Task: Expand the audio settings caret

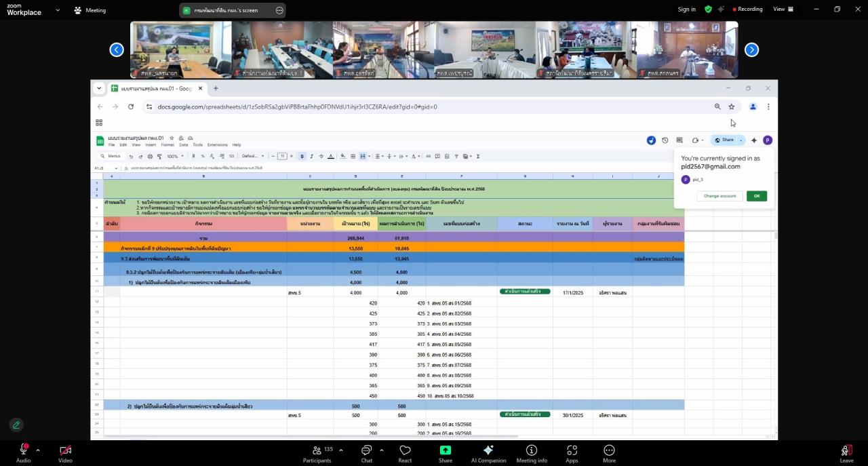Action: pyautogui.click(x=38, y=450)
